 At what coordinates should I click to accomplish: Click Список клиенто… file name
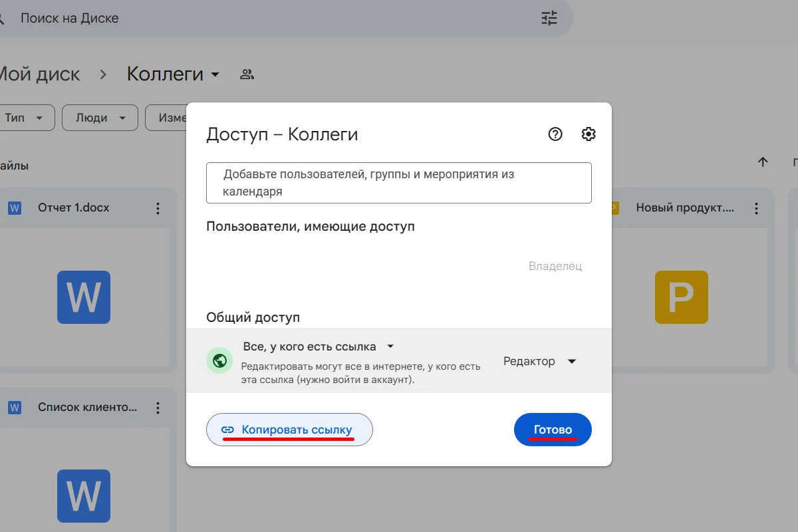coord(88,407)
